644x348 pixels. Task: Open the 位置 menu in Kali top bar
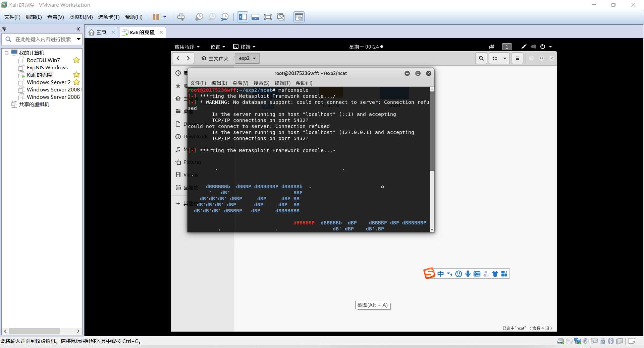218,47
